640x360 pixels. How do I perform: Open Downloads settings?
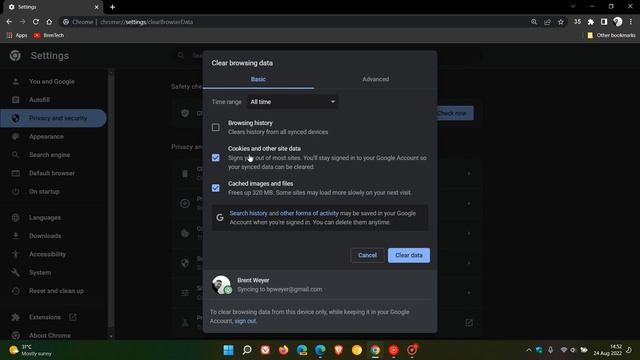pyautogui.click(x=45, y=236)
